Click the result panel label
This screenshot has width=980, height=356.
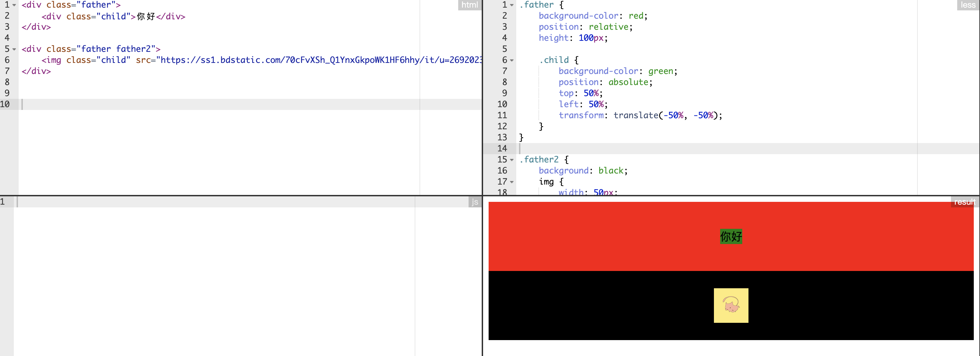(x=964, y=202)
